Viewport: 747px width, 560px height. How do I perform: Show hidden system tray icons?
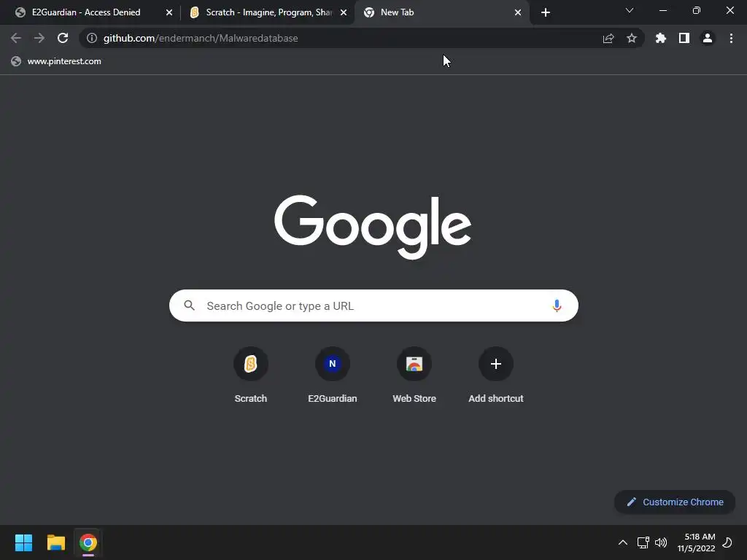pos(623,542)
